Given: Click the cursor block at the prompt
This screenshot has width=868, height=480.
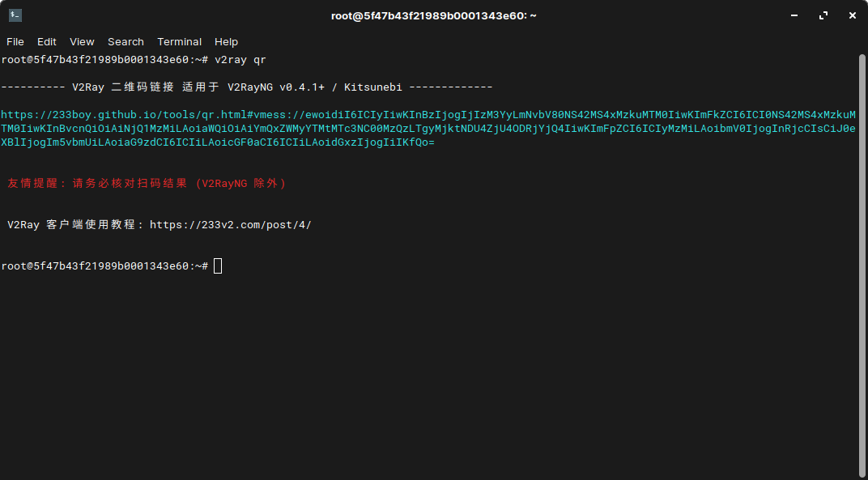Looking at the screenshot, I should [x=218, y=266].
